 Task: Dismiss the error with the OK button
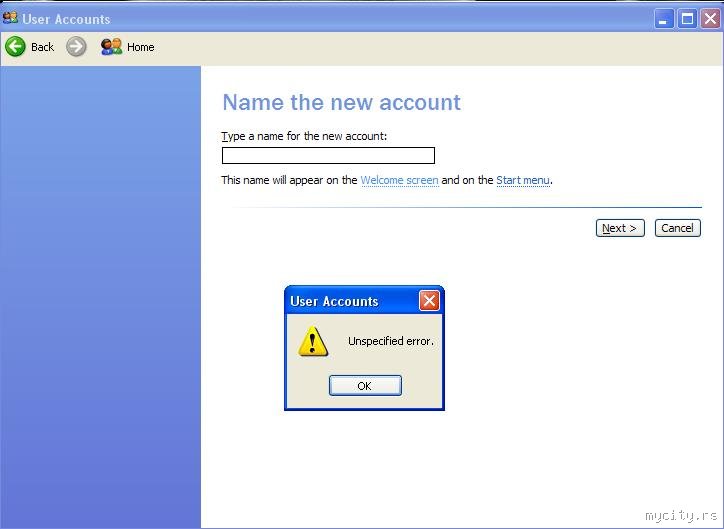point(365,385)
